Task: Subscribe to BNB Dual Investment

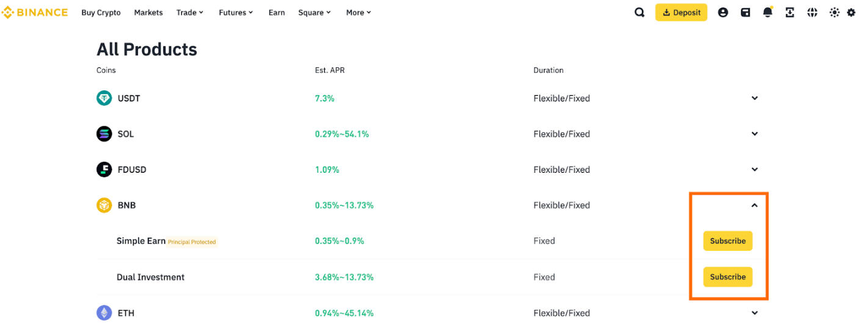Action: click(x=728, y=277)
